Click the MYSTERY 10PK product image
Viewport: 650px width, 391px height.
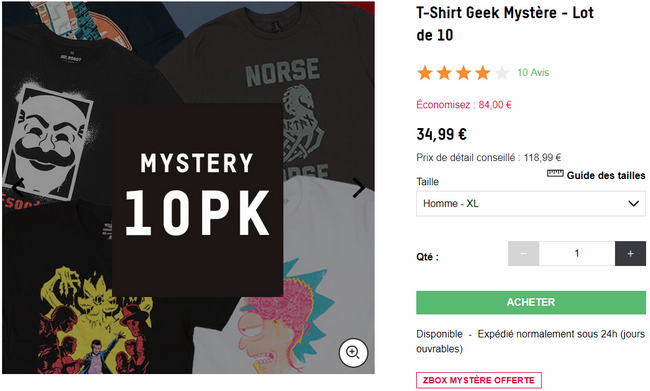pyautogui.click(x=189, y=187)
